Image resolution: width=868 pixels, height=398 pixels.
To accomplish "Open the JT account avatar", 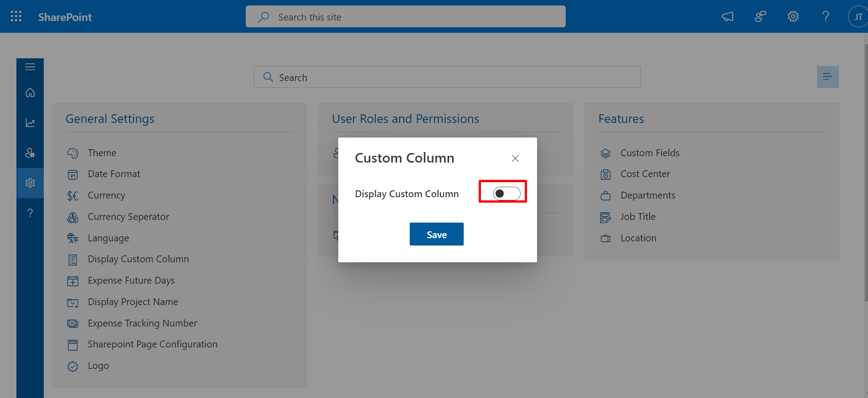I will 858,17.
